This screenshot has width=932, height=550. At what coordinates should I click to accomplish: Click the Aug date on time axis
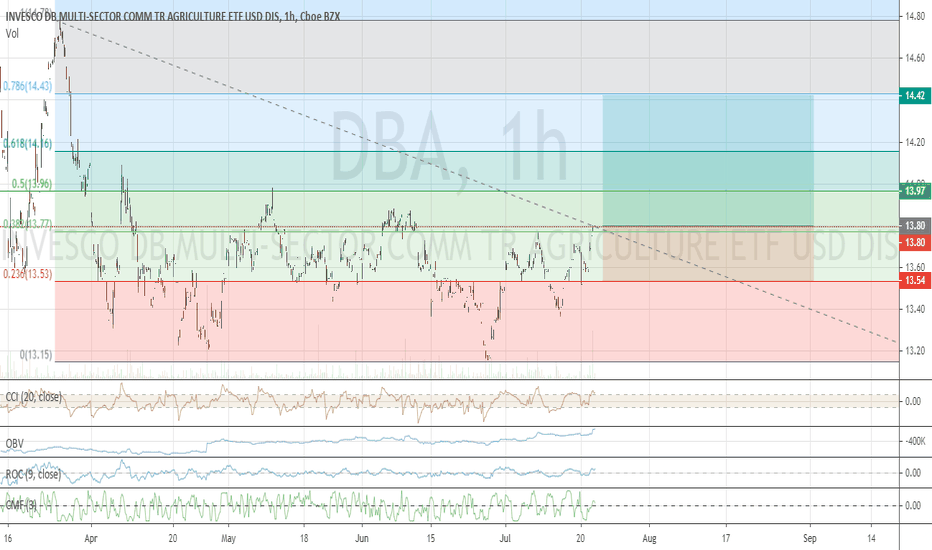[650, 539]
